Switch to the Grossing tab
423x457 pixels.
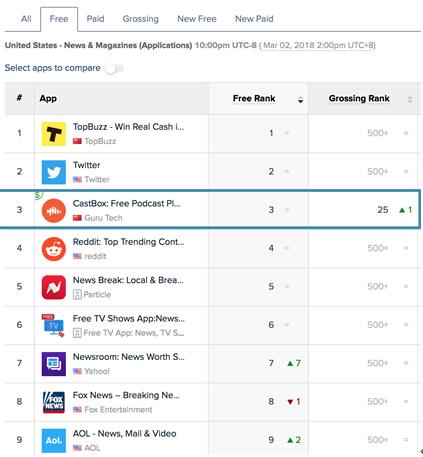coord(141,19)
